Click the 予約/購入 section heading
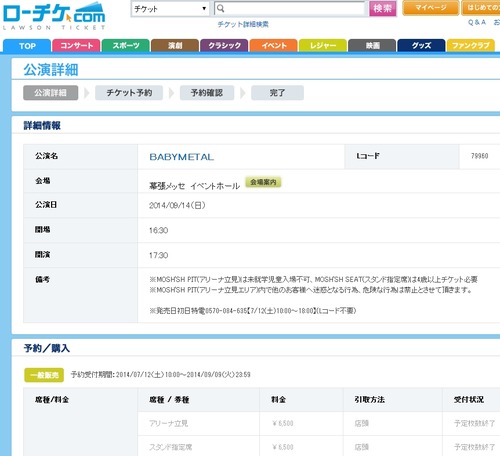500x456 pixels. 47,348
